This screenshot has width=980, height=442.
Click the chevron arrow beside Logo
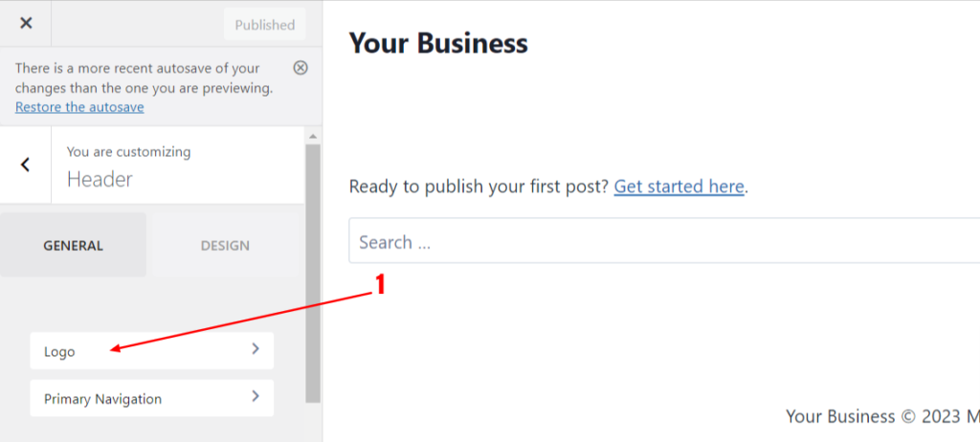pyautogui.click(x=255, y=349)
